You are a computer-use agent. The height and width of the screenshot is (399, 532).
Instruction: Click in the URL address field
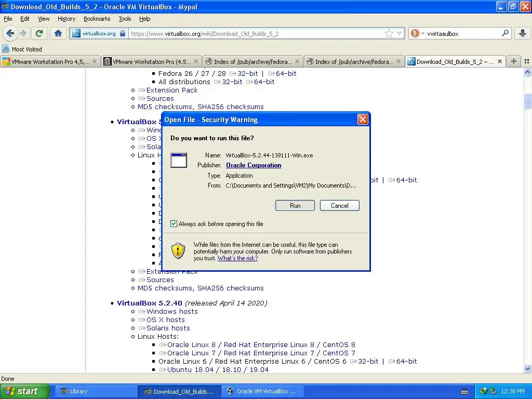[257, 34]
